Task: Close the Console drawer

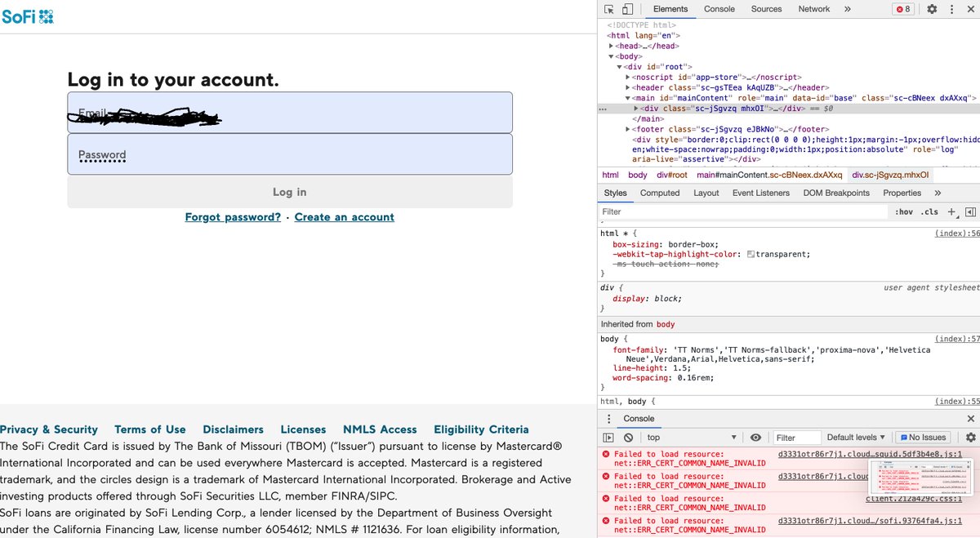Action: tap(970, 418)
